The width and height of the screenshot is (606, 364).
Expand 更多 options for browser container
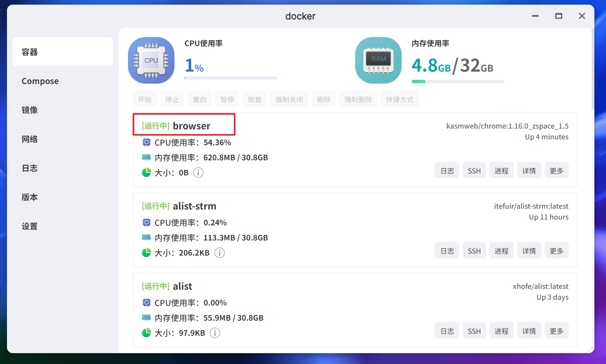tap(556, 170)
